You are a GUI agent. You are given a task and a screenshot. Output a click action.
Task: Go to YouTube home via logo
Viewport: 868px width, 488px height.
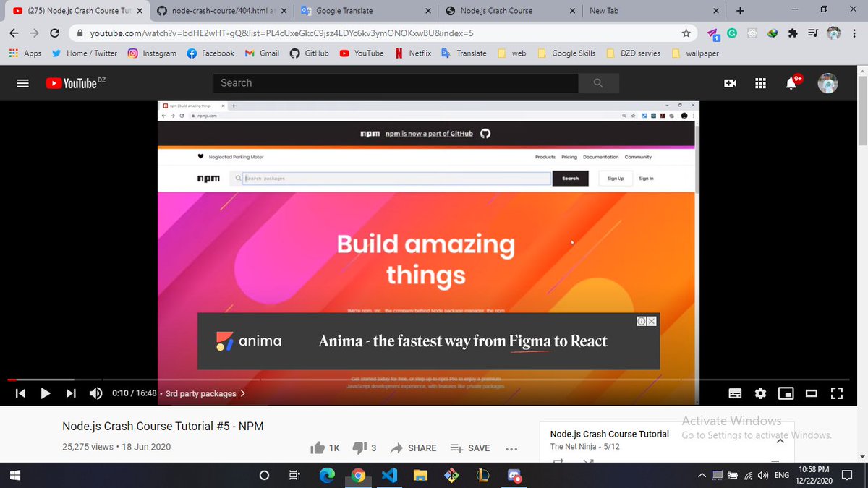[x=71, y=83]
